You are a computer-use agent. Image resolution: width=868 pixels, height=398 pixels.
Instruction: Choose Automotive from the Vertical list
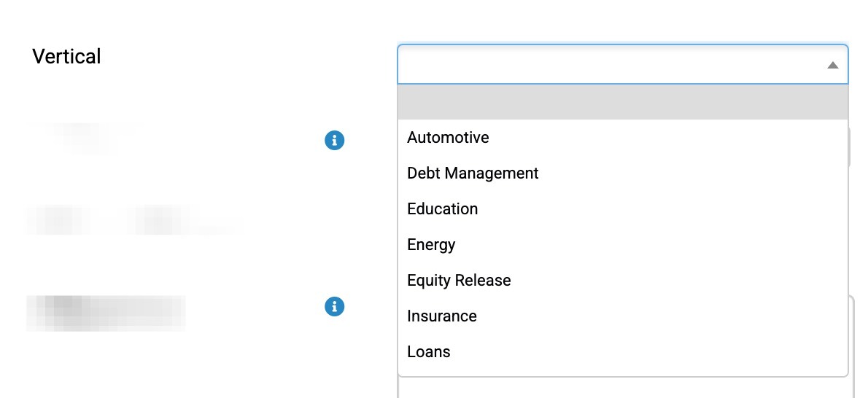pyautogui.click(x=448, y=137)
